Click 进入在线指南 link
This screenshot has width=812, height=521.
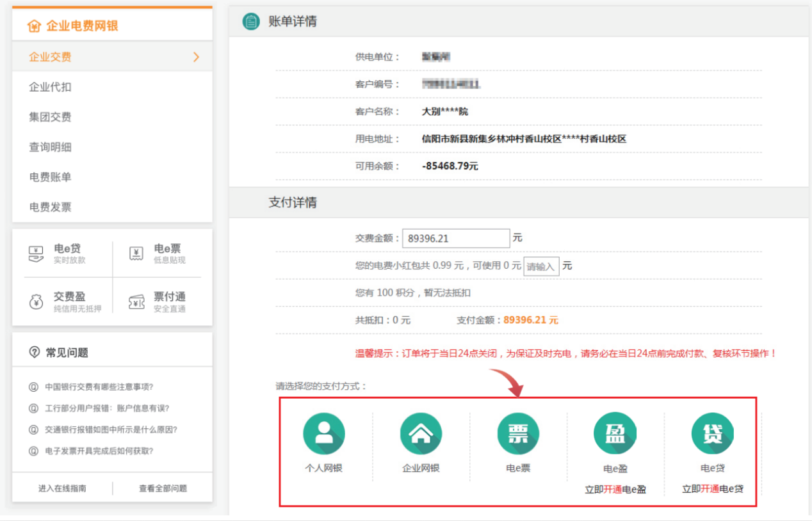tap(62, 488)
